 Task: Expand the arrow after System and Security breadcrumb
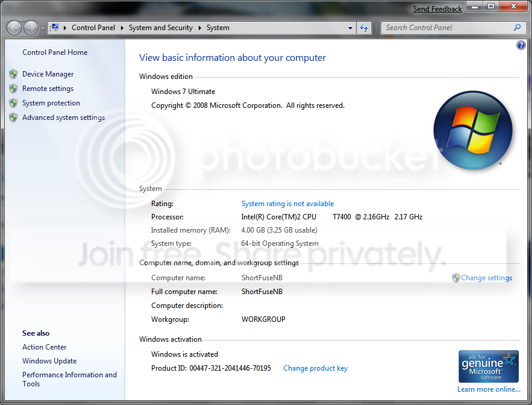199,28
